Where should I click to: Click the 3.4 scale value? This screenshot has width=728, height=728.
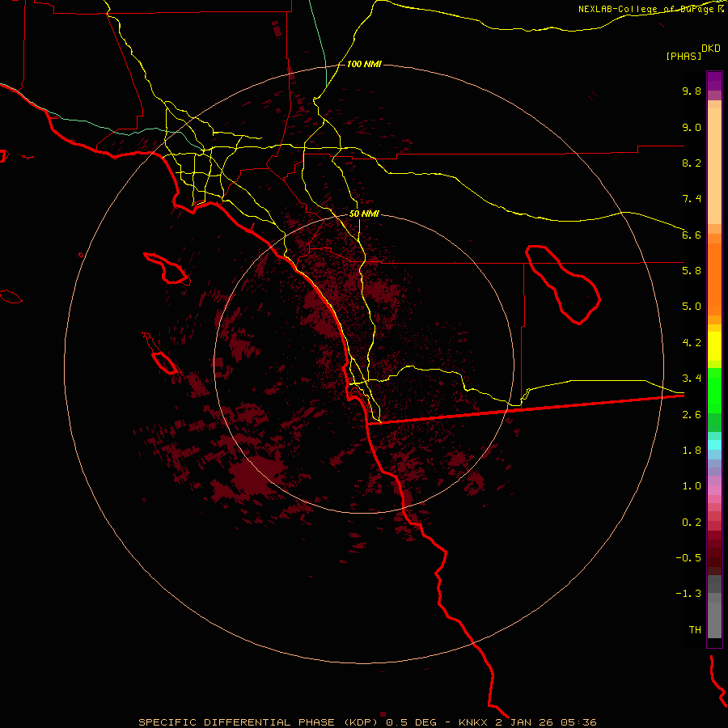click(x=692, y=379)
